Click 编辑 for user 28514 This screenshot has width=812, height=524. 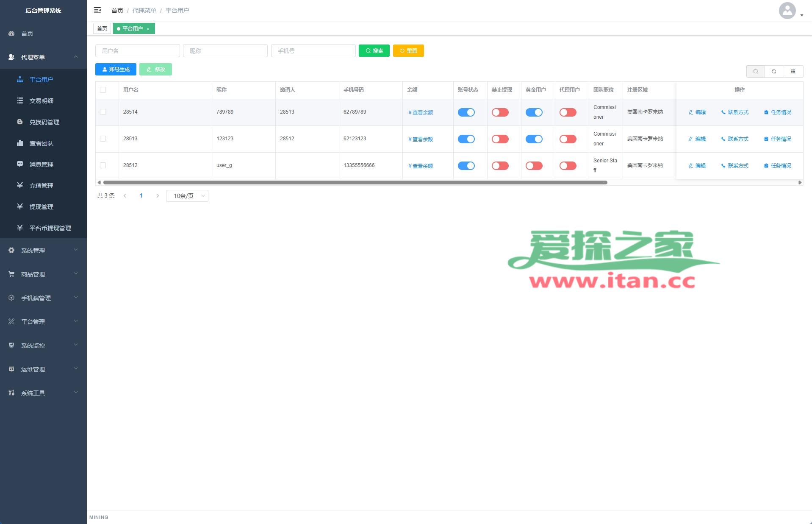(697, 112)
